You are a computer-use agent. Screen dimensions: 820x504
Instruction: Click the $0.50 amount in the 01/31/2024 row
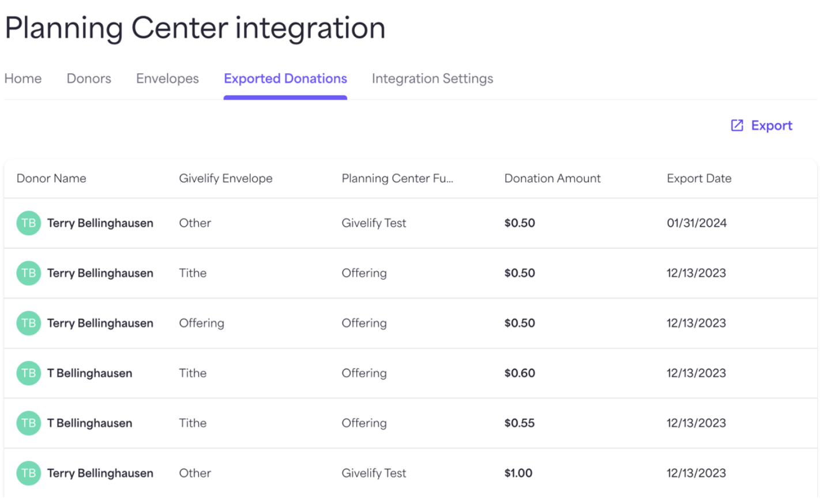point(520,223)
